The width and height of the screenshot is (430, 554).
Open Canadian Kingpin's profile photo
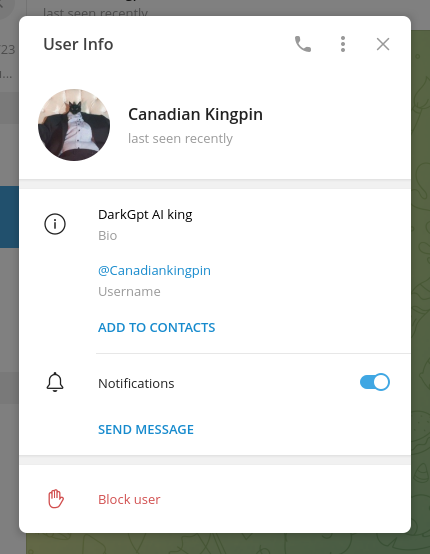(74, 125)
